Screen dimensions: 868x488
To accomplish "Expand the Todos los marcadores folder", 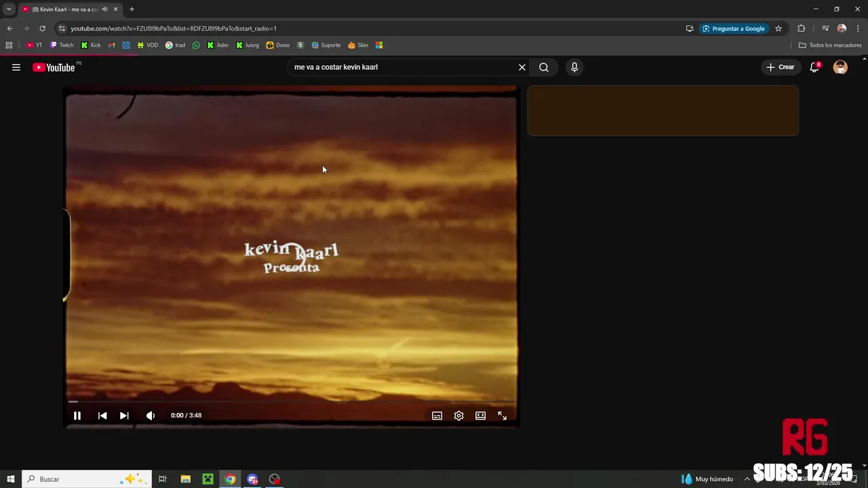I will [830, 45].
